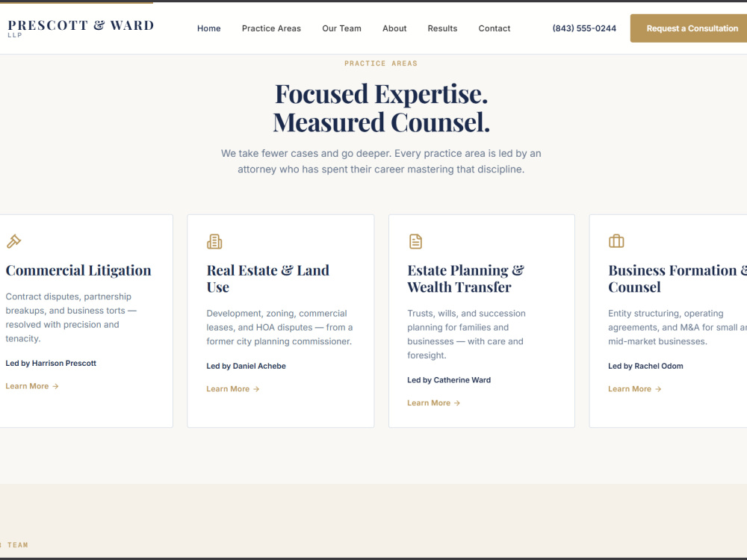747x560 pixels.
Task: Click the Focused Expertise. Measured Counsel. headline
Action: click(381, 108)
